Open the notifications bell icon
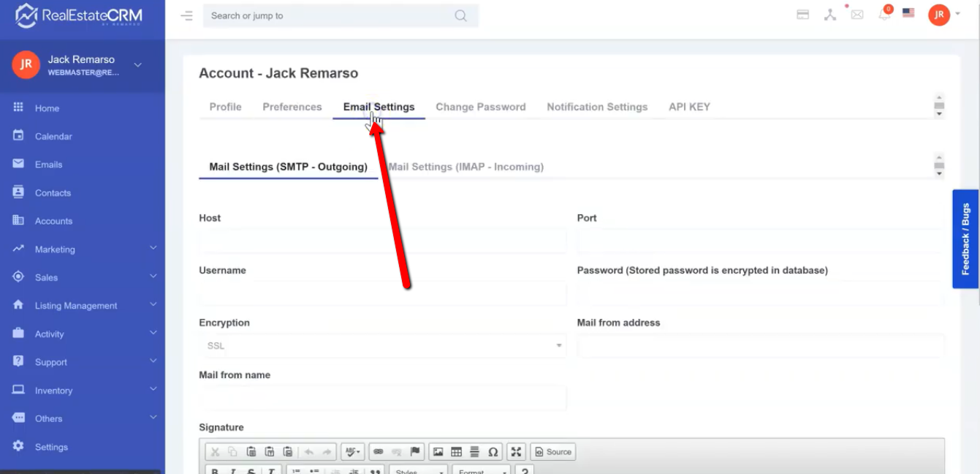This screenshot has width=980, height=474. tap(884, 15)
